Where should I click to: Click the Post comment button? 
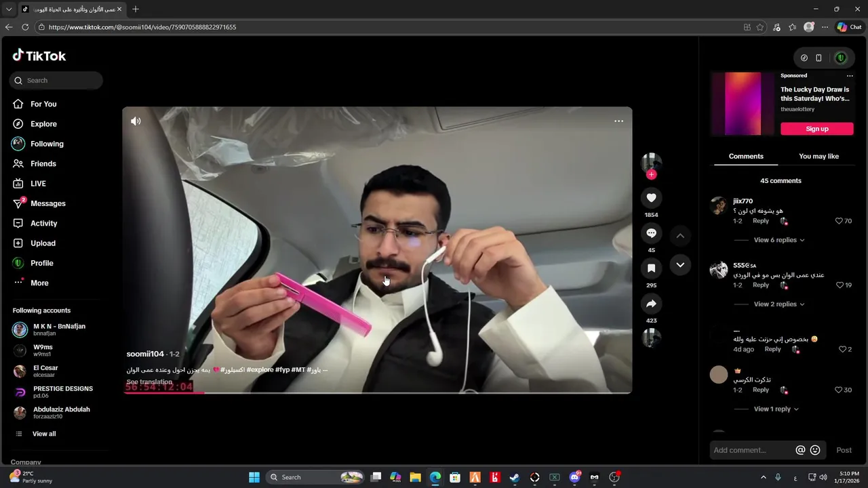(844, 450)
